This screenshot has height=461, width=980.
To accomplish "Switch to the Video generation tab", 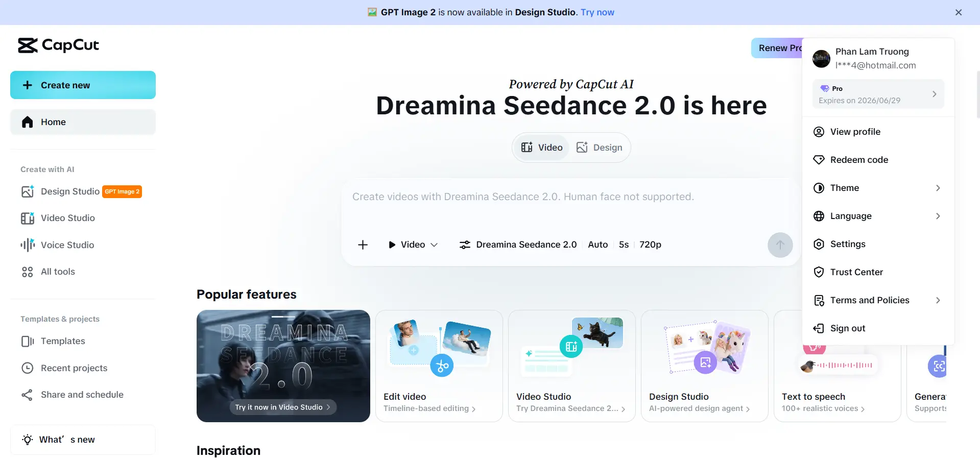I will click(x=542, y=148).
